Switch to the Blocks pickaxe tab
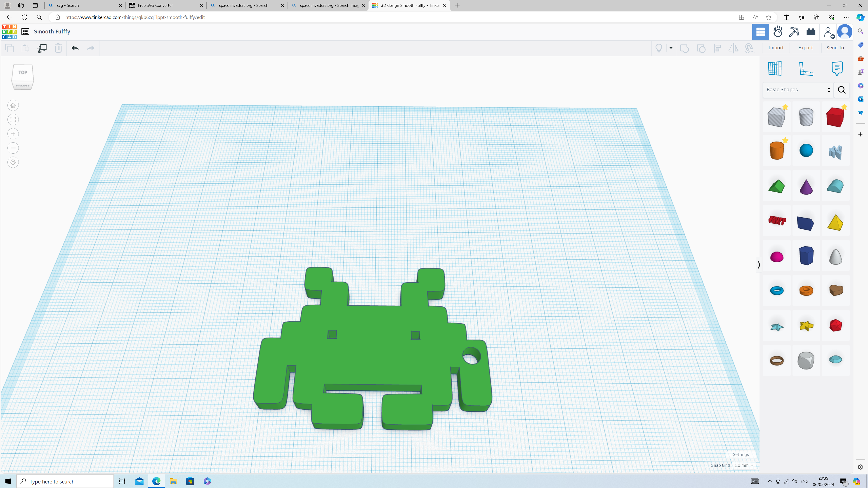868x488 pixels. click(794, 32)
